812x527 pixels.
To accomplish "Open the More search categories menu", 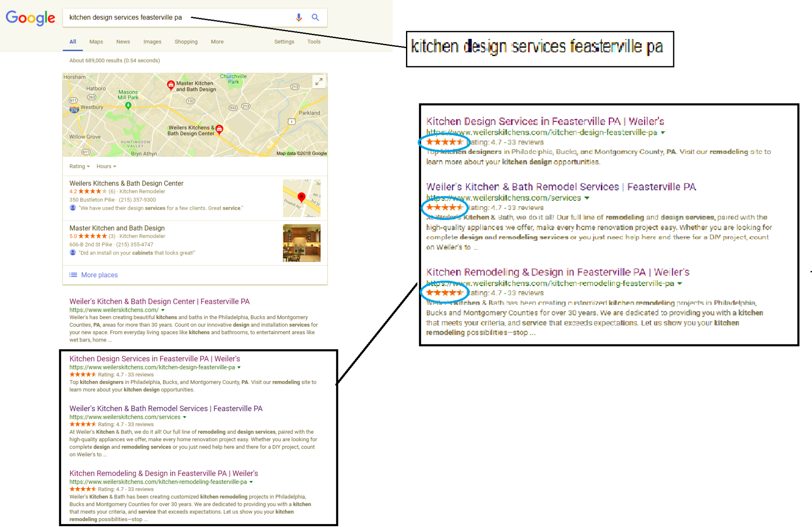I will tap(217, 42).
